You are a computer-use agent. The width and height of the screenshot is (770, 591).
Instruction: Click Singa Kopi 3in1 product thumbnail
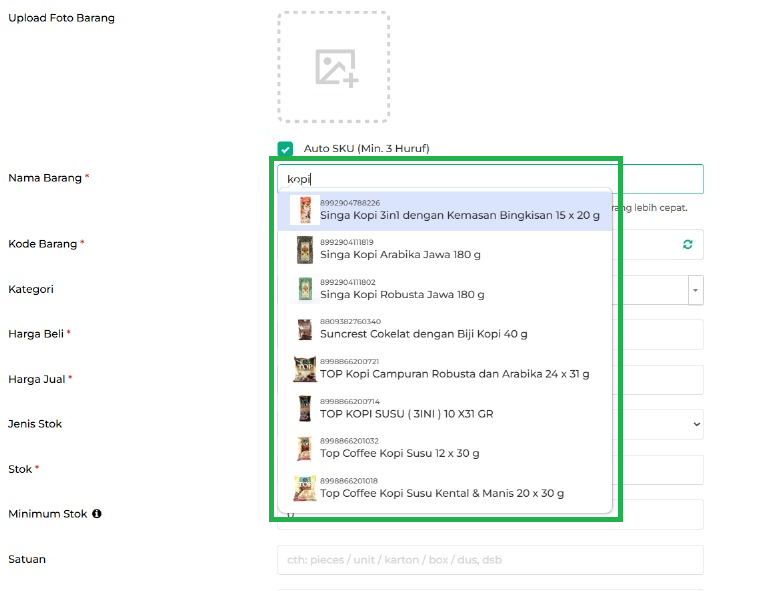pyautogui.click(x=305, y=210)
